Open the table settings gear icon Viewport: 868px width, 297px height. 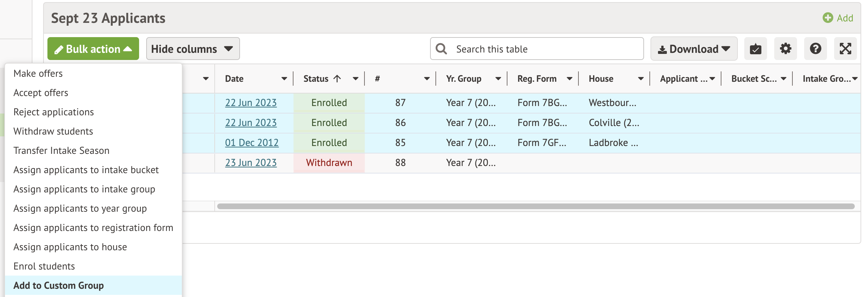point(785,49)
